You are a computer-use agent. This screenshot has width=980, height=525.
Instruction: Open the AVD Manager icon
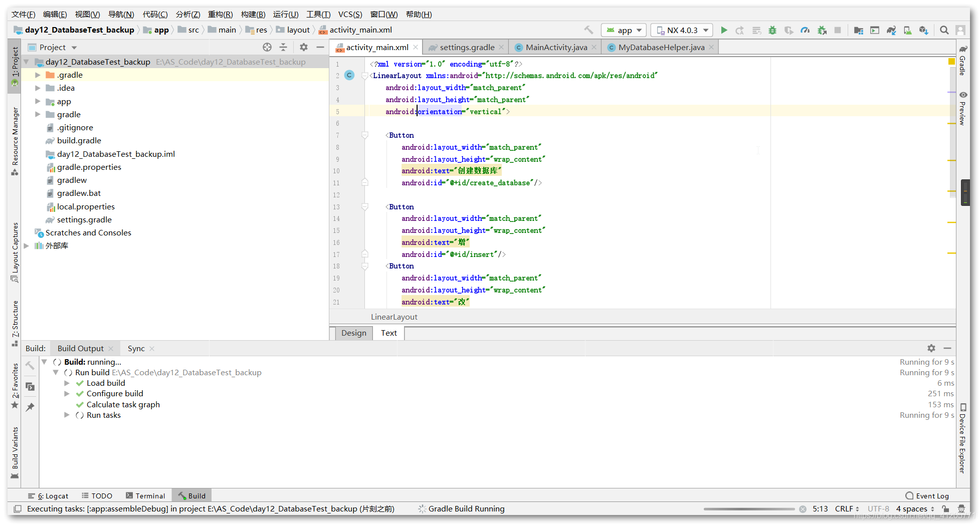[x=907, y=30]
